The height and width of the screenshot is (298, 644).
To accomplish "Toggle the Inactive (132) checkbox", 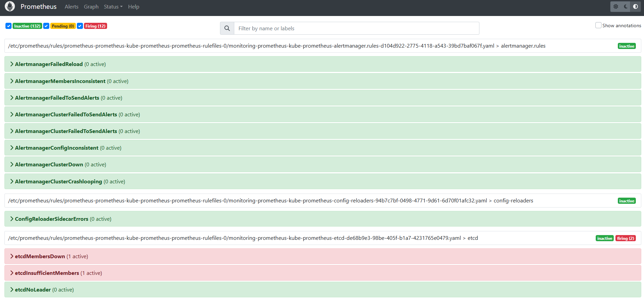I will click(x=9, y=26).
